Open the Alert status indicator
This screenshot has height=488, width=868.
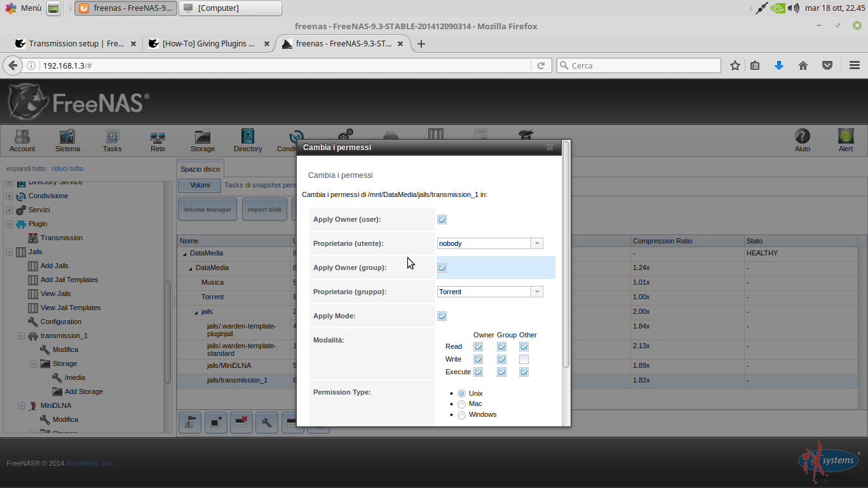point(846,140)
